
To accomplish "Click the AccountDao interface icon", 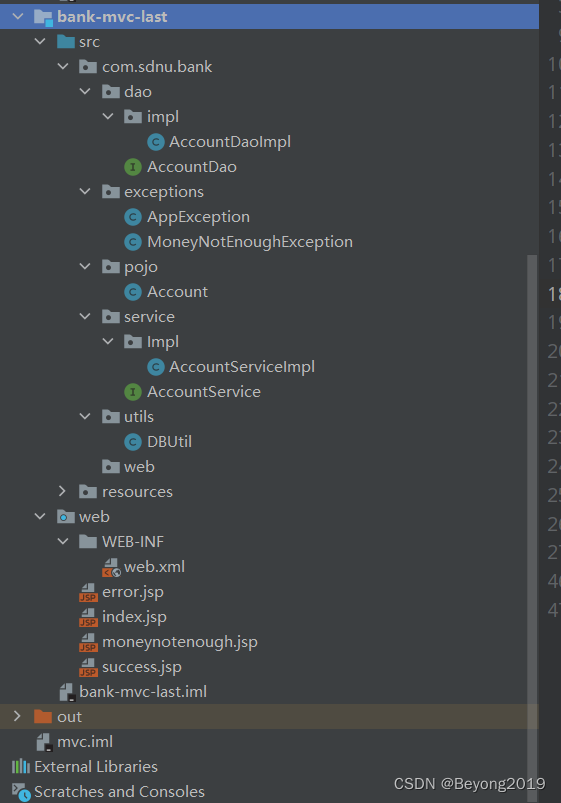I will click(133, 167).
